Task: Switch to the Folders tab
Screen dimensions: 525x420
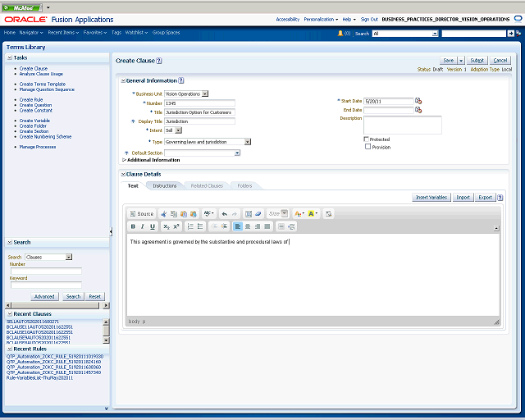Action: (x=244, y=186)
